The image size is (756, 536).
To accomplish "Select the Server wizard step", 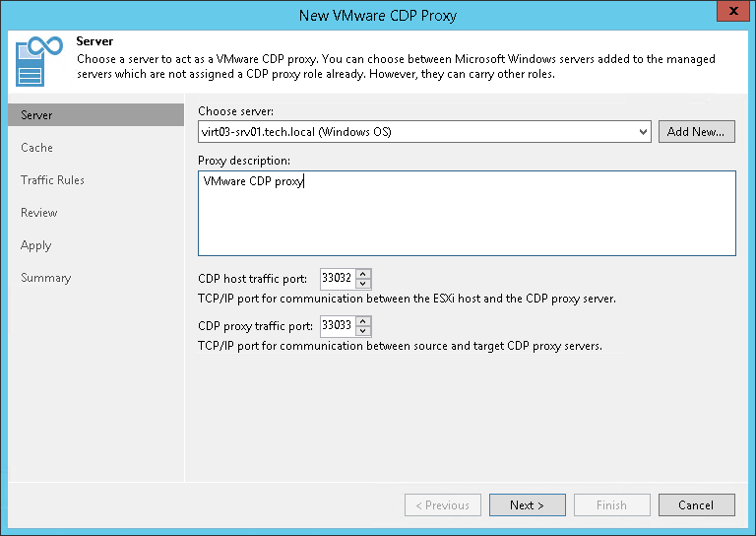I will point(37,115).
